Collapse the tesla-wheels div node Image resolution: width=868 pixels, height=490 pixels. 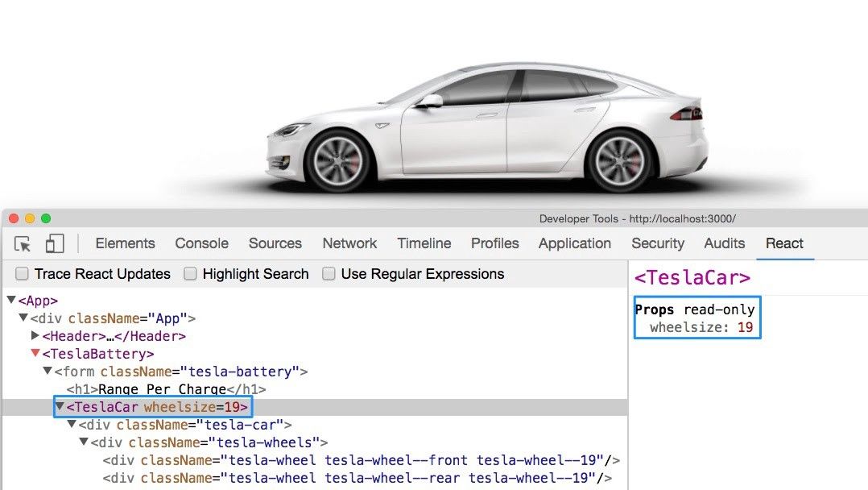84,442
